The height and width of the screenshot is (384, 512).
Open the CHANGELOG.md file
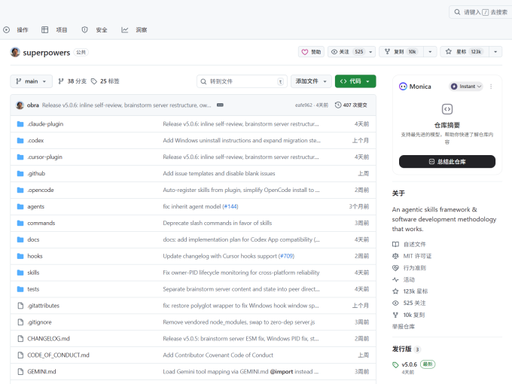[x=49, y=339]
